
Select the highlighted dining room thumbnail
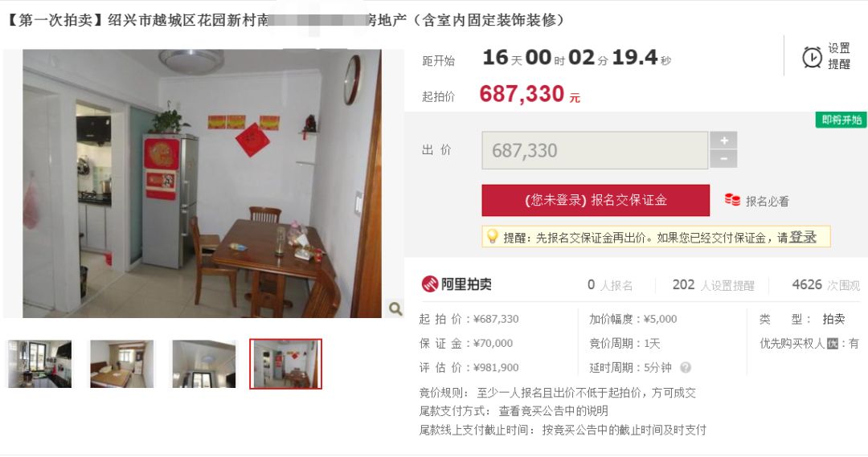pyautogui.click(x=285, y=364)
